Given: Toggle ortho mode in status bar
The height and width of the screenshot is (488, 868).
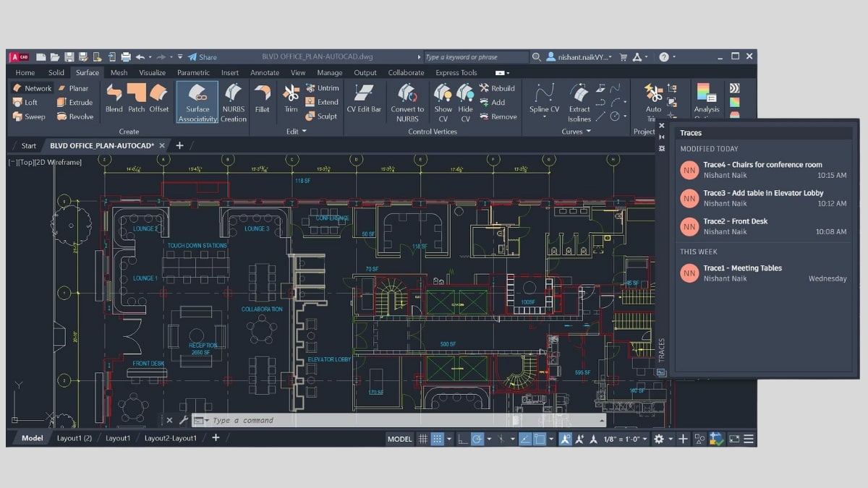Looking at the screenshot, I should pos(464,439).
